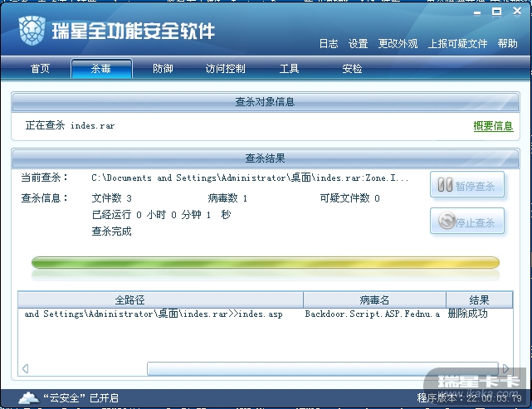The height and width of the screenshot is (409, 532).
Task: Select the indes.asp path row
Action: (154, 314)
